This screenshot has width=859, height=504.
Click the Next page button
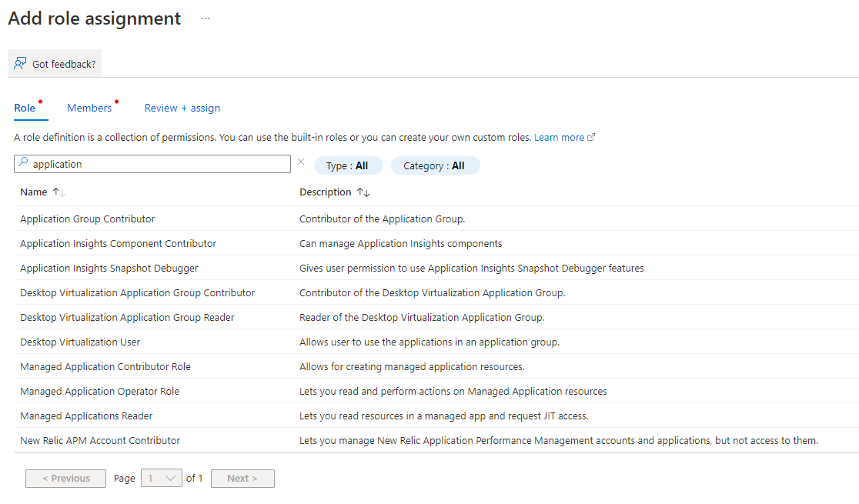coord(242,478)
